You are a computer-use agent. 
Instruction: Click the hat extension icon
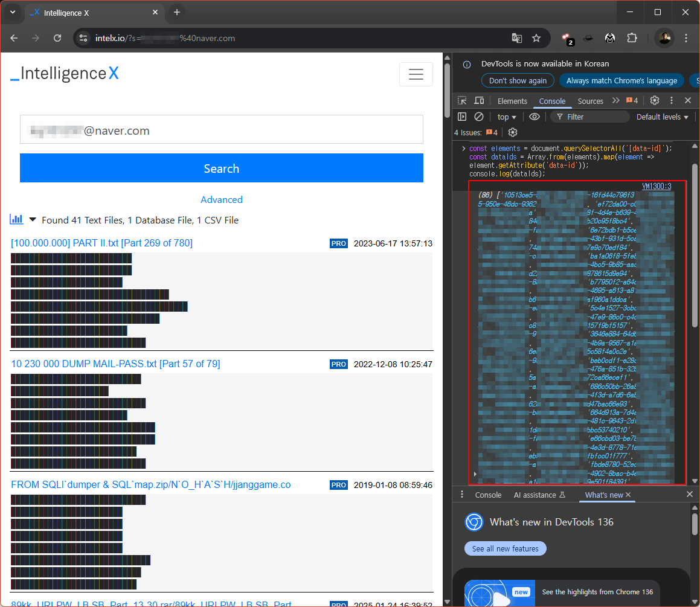[588, 39]
